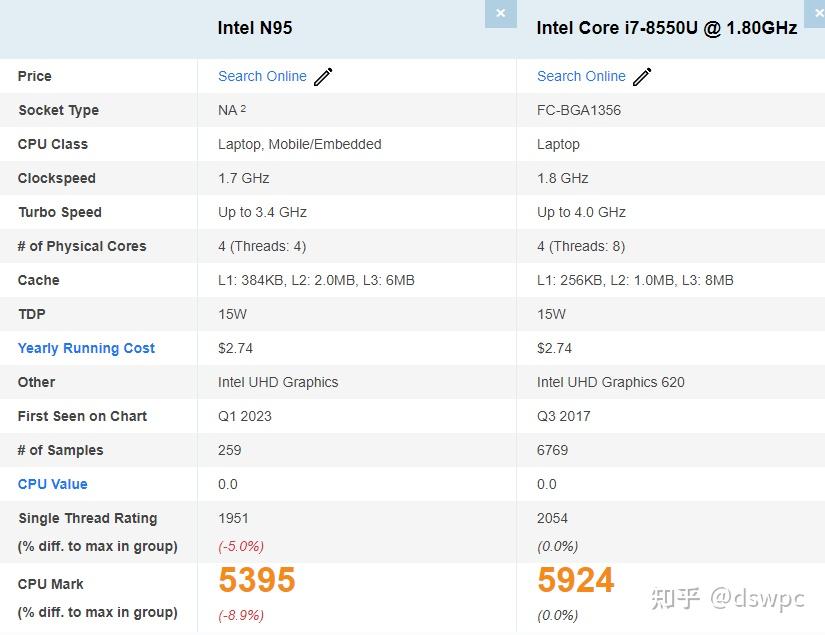Click the orange CPU Mark score 5924
This screenshot has width=825, height=635.
click(575, 579)
